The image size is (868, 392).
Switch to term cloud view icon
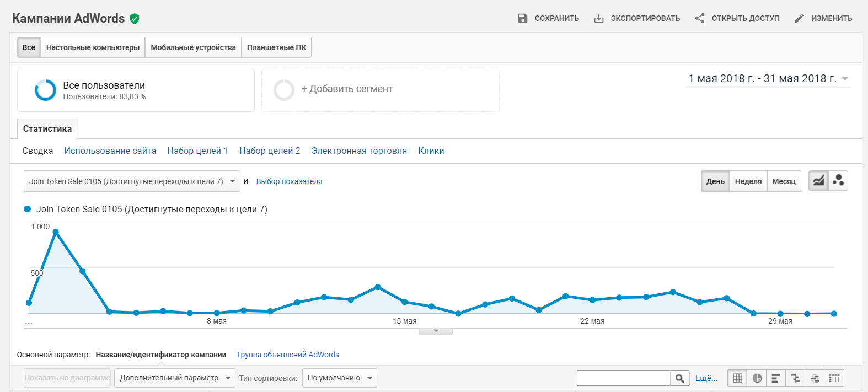point(815,378)
